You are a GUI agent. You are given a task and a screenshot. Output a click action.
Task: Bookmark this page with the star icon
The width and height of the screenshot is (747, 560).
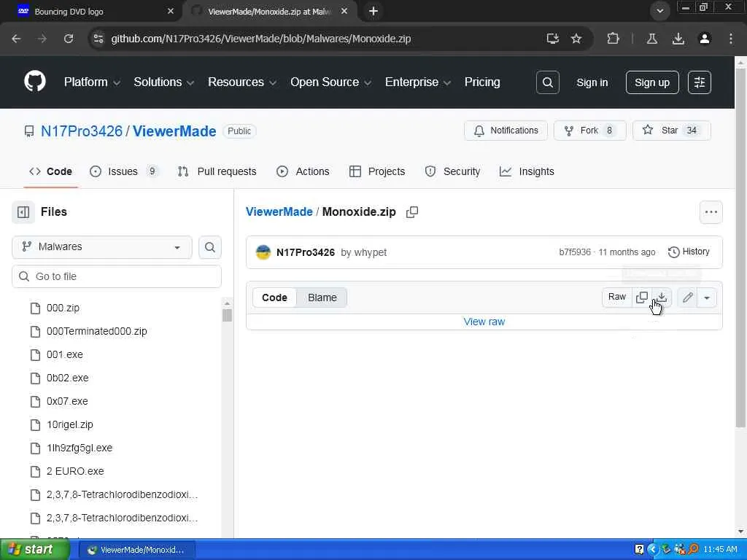(576, 39)
